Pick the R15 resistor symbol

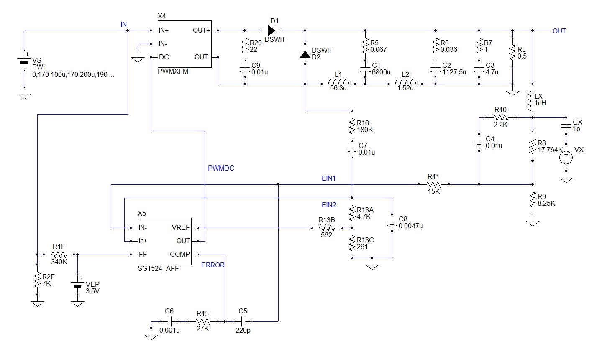(x=203, y=321)
